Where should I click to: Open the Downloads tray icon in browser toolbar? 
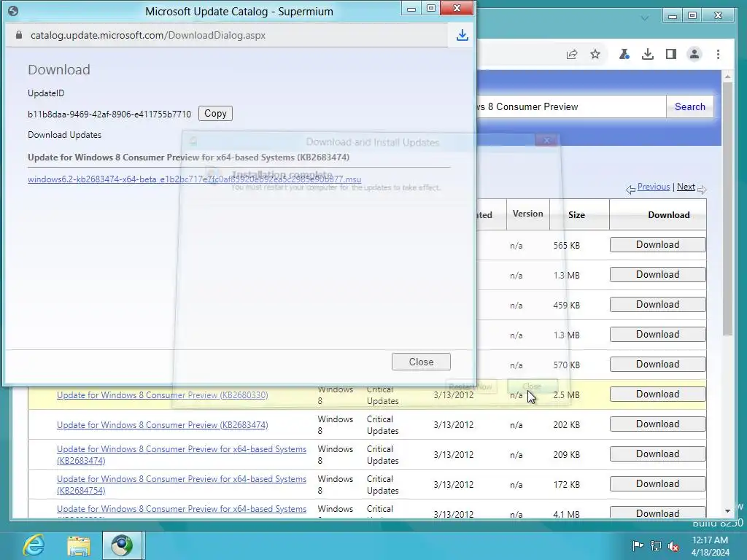click(648, 54)
